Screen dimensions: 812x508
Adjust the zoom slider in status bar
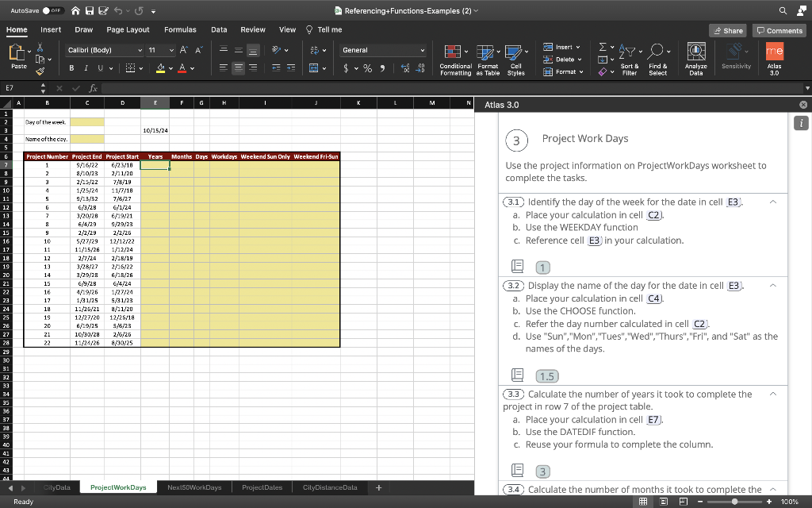pyautogui.click(x=736, y=502)
